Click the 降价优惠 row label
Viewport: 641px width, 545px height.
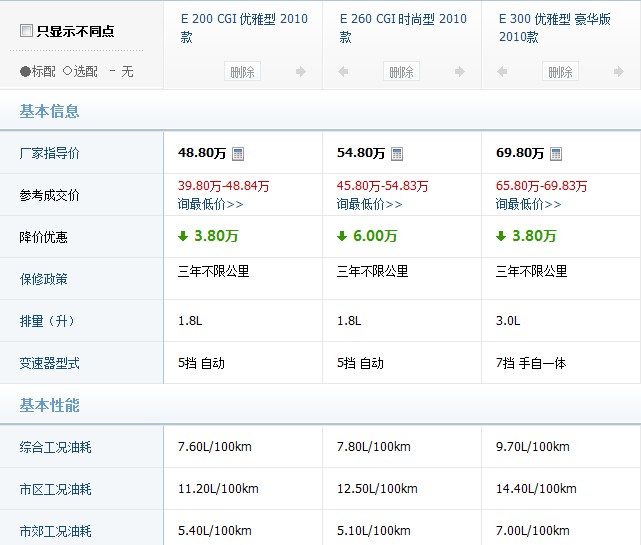tap(43, 237)
